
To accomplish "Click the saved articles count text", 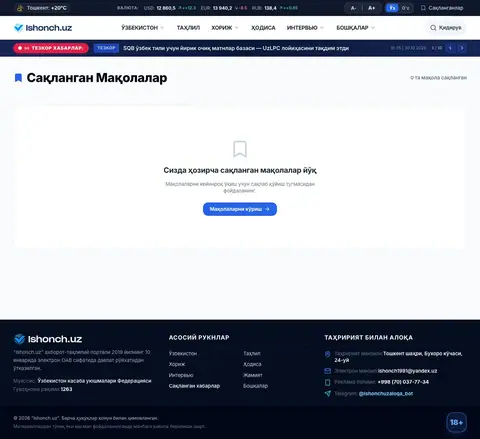I will pos(438,78).
